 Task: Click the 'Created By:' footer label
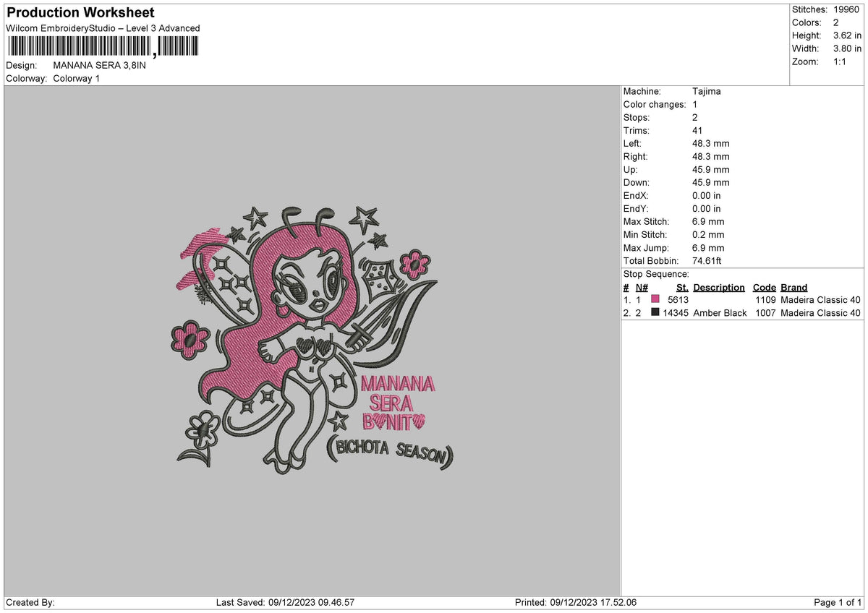[x=30, y=602]
